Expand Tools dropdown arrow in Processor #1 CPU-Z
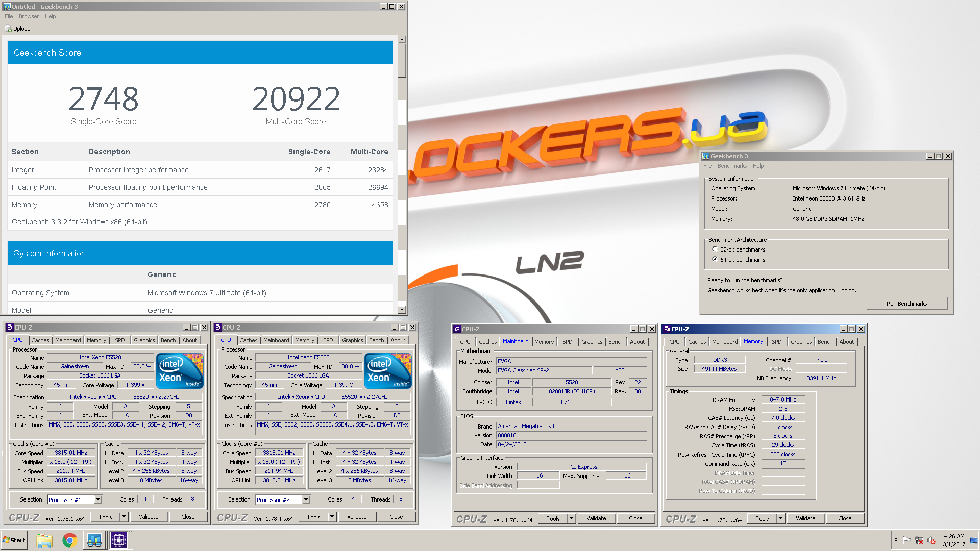This screenshot has height=551, width=980. click(124, 517)
